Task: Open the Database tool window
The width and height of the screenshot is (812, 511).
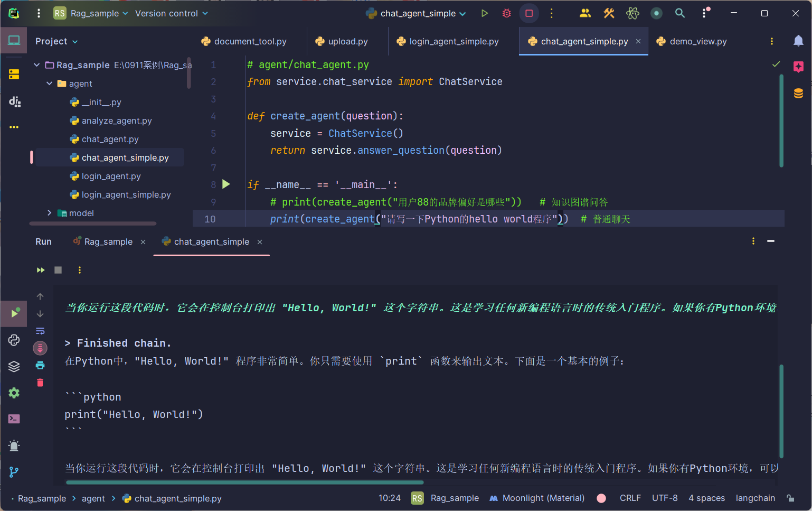Action: (798, 94)
